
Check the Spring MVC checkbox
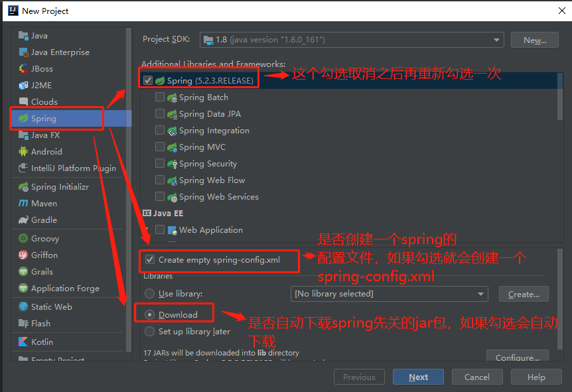pyautogui.click(x=160, y=147)
